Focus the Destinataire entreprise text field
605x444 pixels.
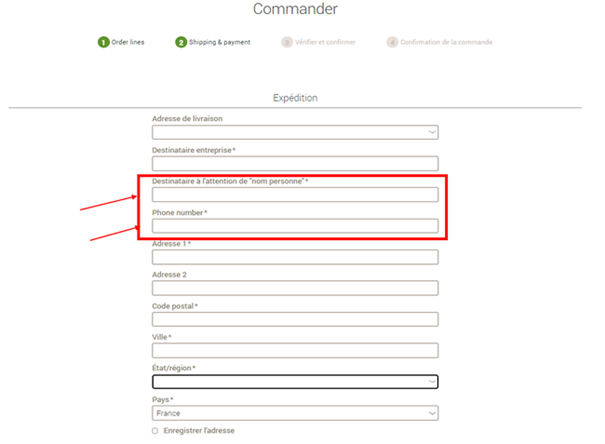pos(295,163)
